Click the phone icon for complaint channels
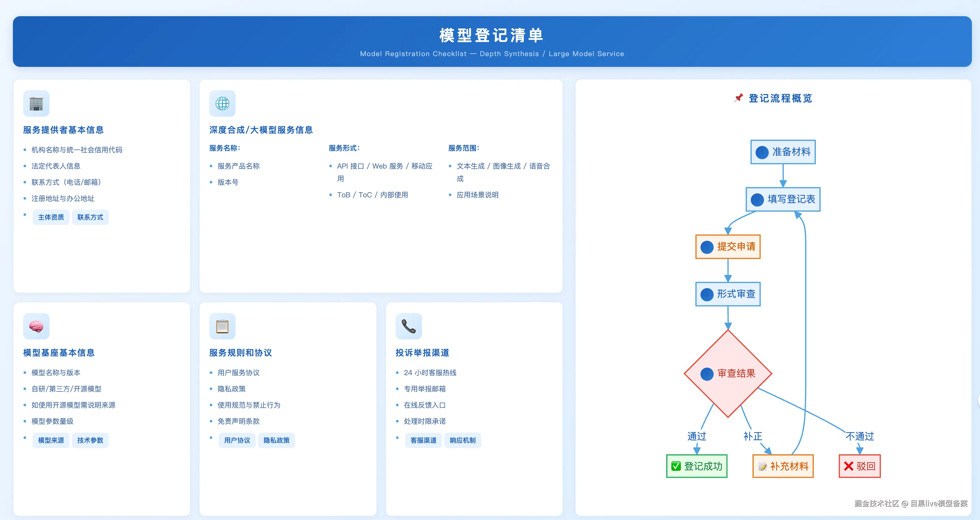 408,326
